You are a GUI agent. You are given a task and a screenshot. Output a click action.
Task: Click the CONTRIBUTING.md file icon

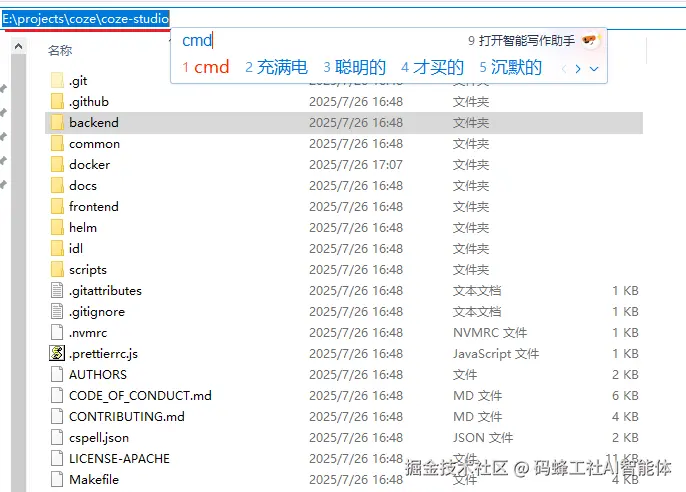coord(57,416)
